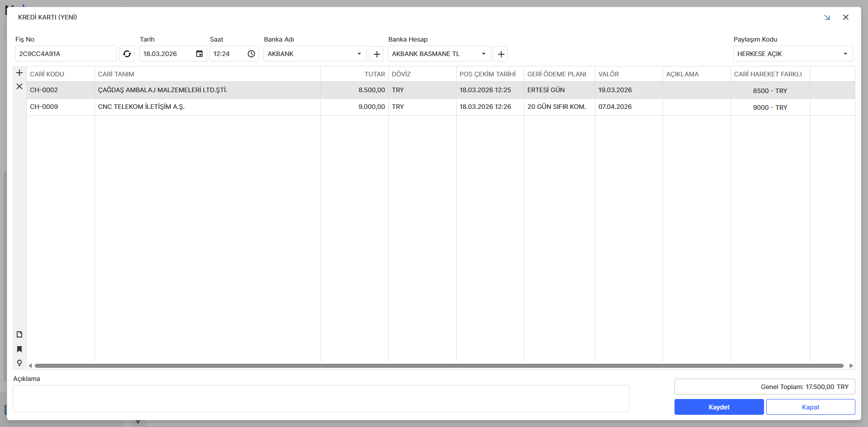The height and width of the screenshot is (427, 868).
Task: Sort by the TUTAR column header
Action: (374, 74)
